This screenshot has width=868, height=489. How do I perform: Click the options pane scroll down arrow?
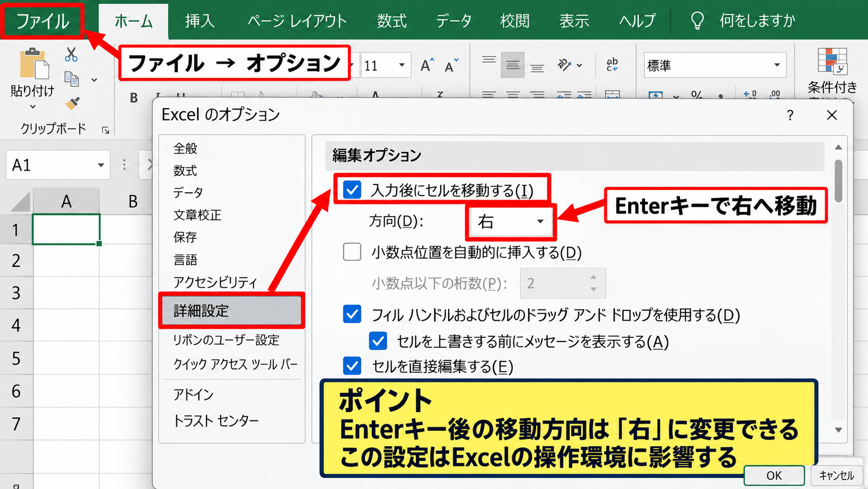click(x=838, y=430)
